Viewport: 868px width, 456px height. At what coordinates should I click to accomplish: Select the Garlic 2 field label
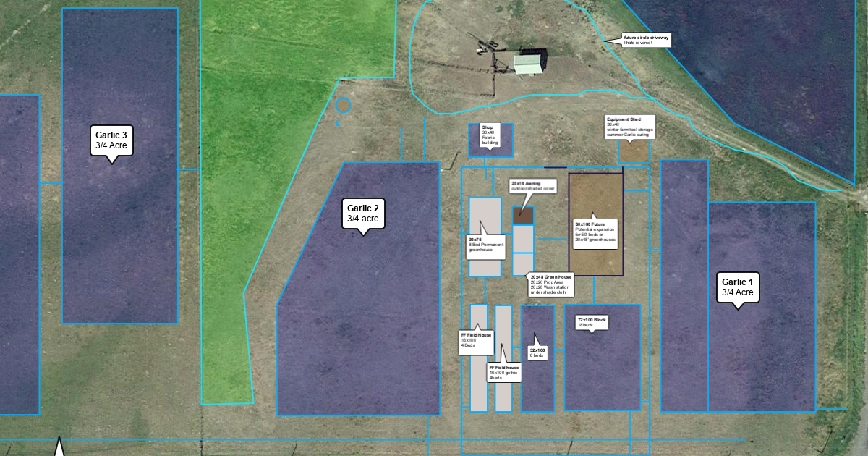click(x=362, y=212)
